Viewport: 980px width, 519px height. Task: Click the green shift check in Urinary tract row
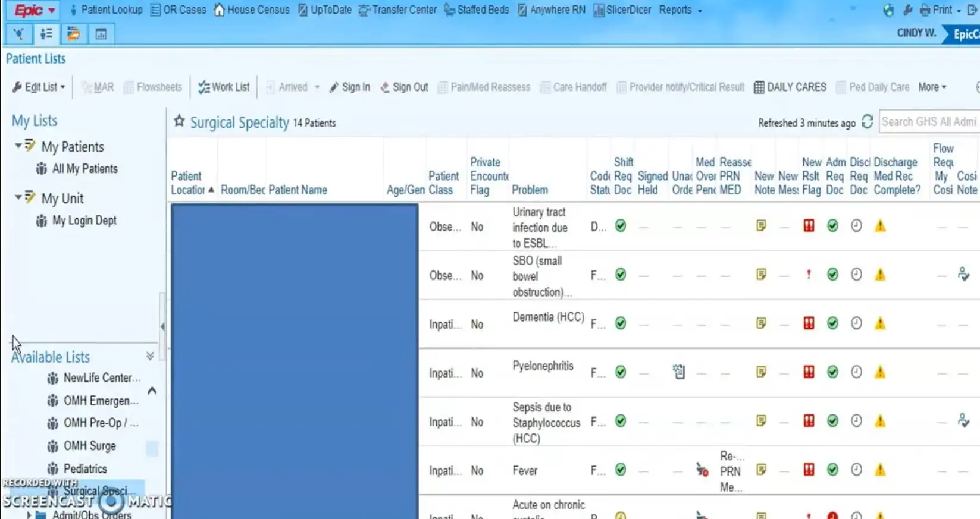pyautogui.click(x=621, y=226)
